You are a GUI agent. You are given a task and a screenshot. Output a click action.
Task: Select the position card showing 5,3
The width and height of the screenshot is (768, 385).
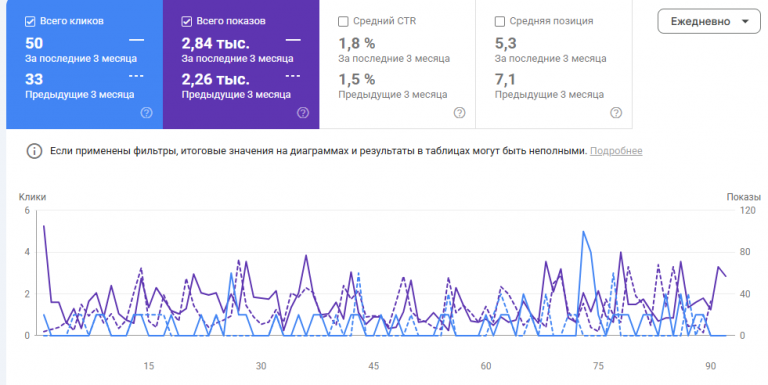click(x=554, y=64)
